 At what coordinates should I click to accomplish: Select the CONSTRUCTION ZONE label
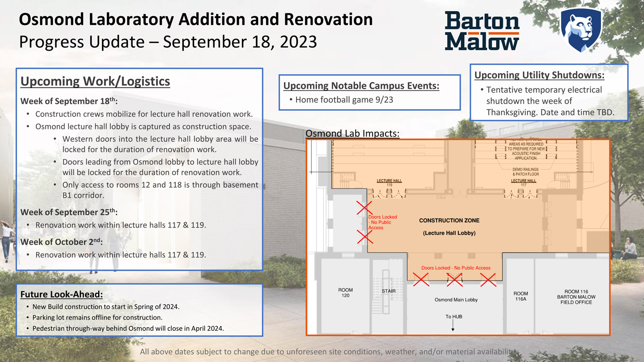(449, 220)
